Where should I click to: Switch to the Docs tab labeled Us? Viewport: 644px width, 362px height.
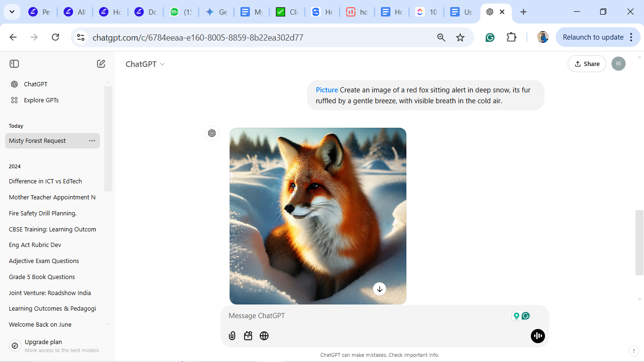pos(462,12)
